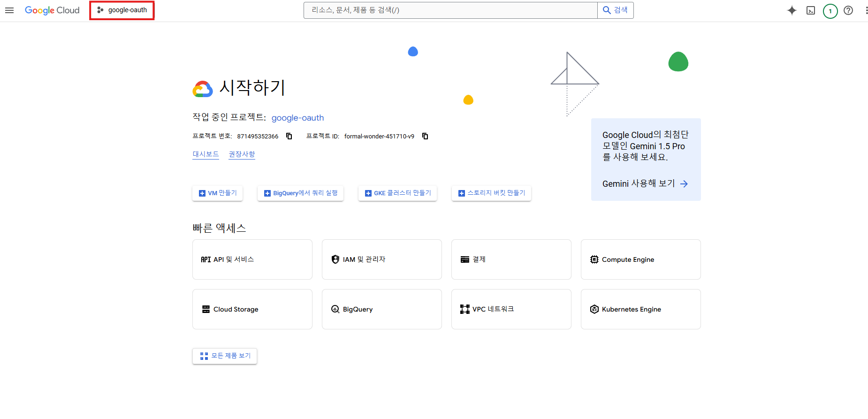This screenshot has height=419, width=868.
Task: Click the billing credit card icon
Action: click(x=465, y=259)
